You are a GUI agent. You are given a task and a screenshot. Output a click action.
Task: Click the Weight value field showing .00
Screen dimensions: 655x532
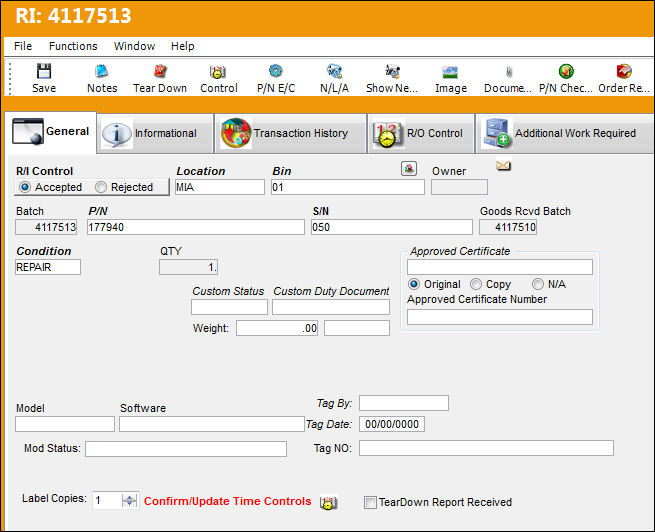[x=277, y=328]
